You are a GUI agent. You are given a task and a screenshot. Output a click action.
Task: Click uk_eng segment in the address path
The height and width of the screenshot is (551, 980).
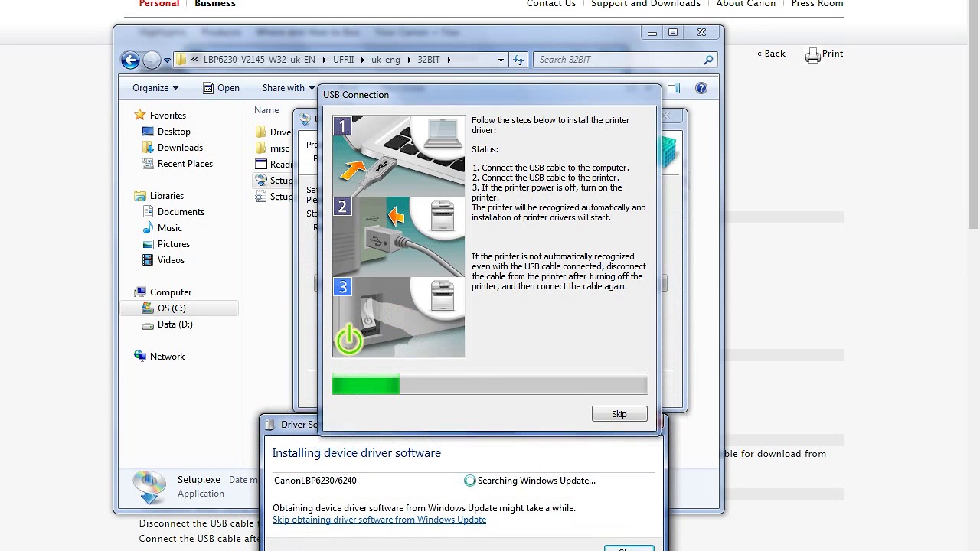tap(385, 60)
